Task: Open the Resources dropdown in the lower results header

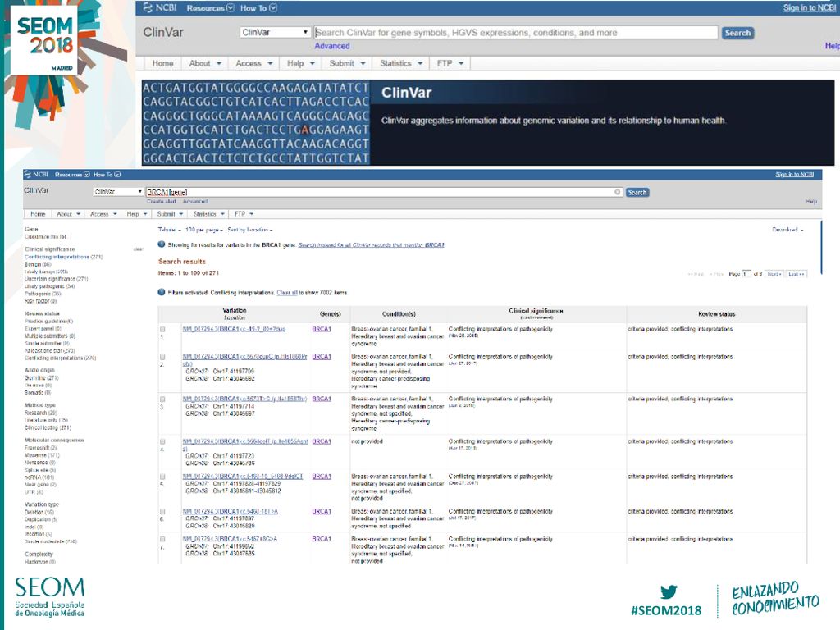Action: point(72,175)
